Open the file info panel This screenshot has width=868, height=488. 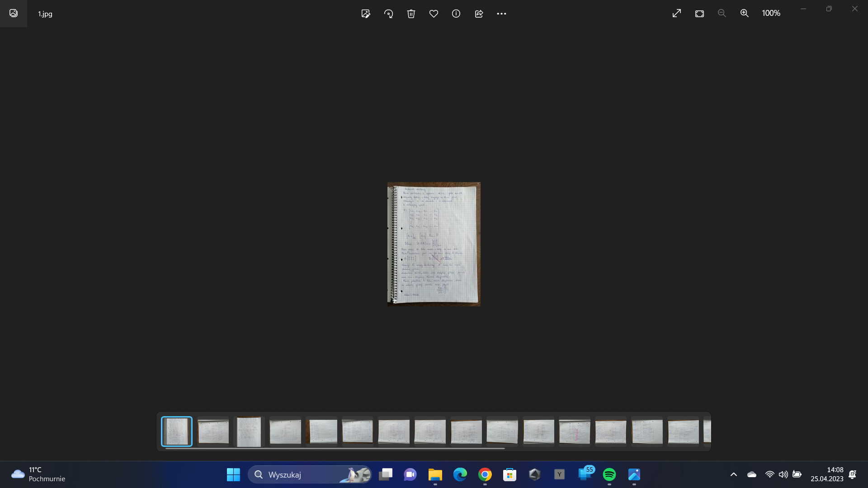coord(456,14)
